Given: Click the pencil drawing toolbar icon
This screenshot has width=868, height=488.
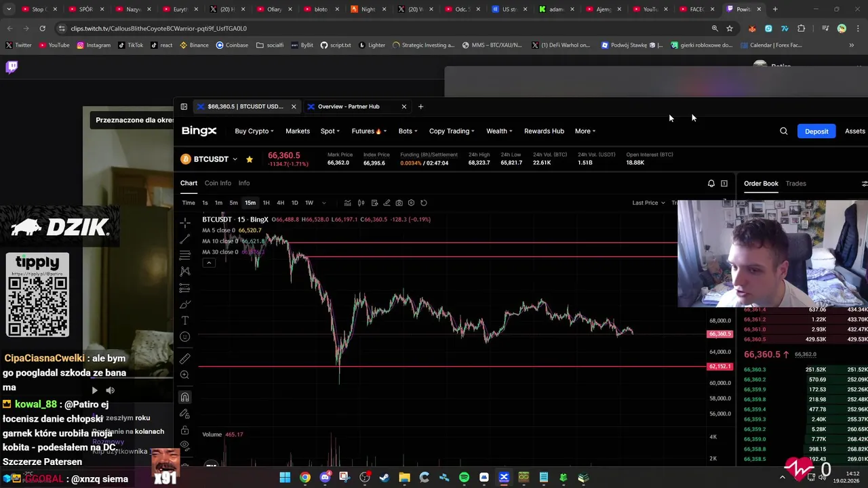Looking at the screenshot, I should pyautogui.click(x=387, y=203).
